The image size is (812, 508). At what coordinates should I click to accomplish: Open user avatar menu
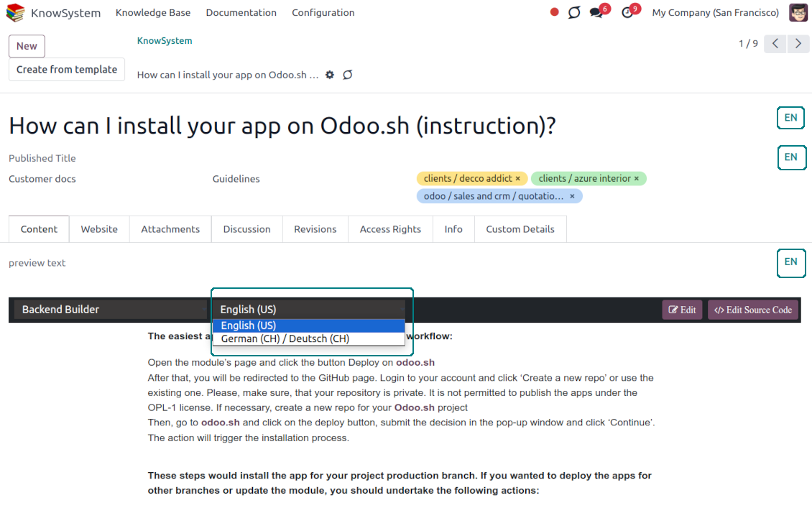pyautogui.click(x=798, y=12)
